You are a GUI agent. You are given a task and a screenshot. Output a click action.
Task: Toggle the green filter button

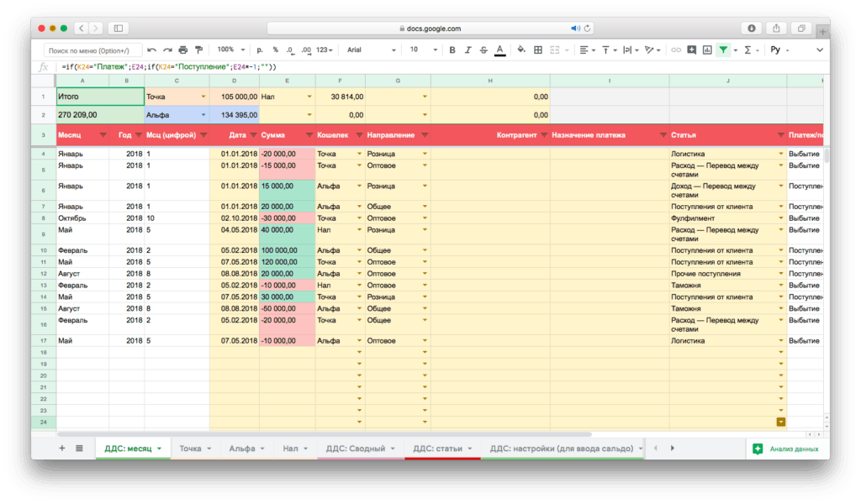[x=723, y=50]
